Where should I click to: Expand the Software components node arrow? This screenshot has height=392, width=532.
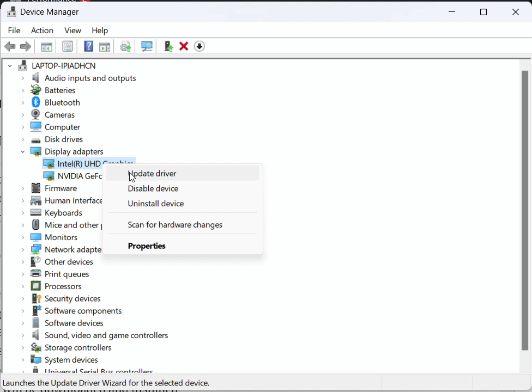click(23, 311)
